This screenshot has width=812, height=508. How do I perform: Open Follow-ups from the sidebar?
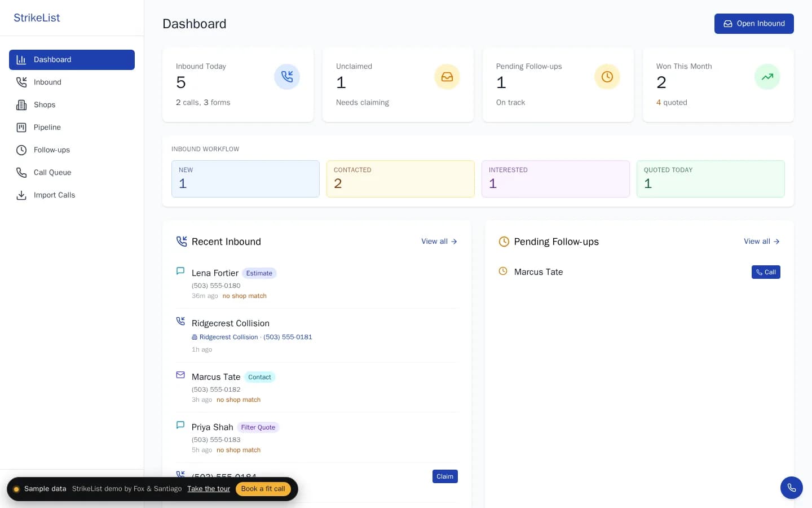(x=72, y=150)
